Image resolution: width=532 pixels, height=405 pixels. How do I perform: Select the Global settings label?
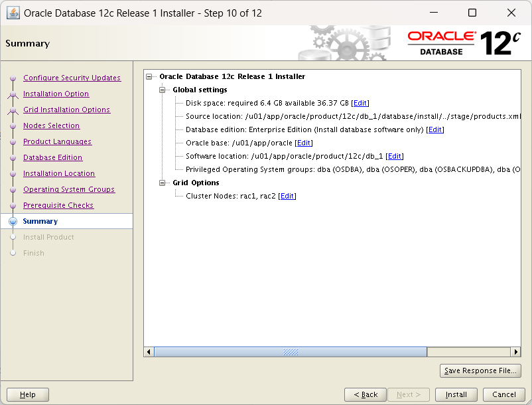point(200,90)
